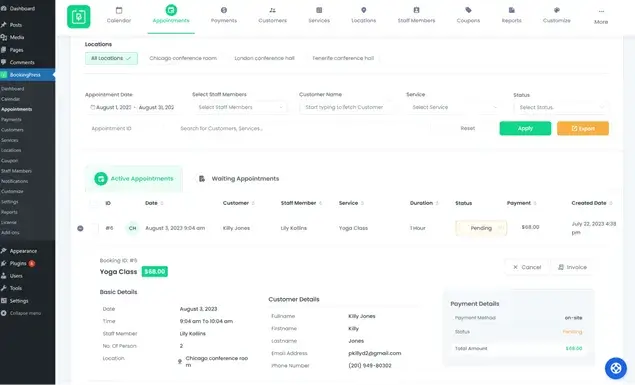The height and width of the screenshot is (385, 635).
Task: Click the Invoice button
Action: click(x=572, y=267)
